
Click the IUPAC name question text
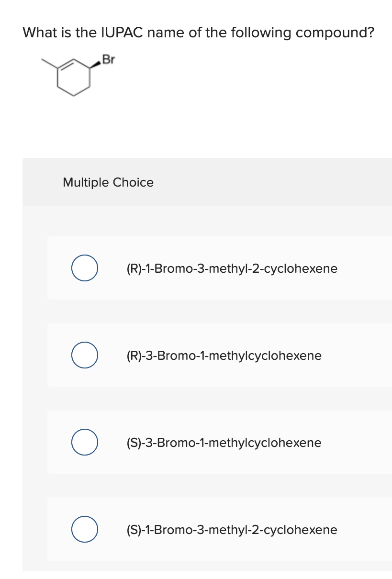tap(199, 33)
